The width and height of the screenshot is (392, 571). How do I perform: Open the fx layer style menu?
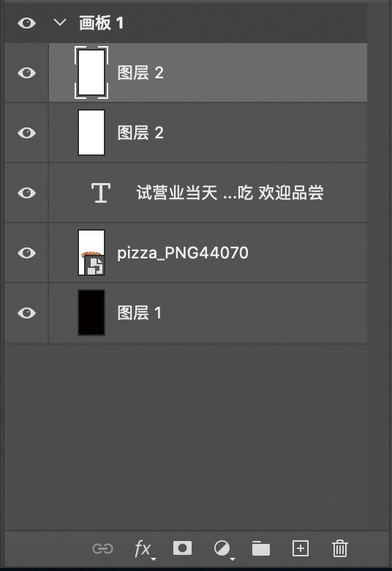[x=145, y=549]
